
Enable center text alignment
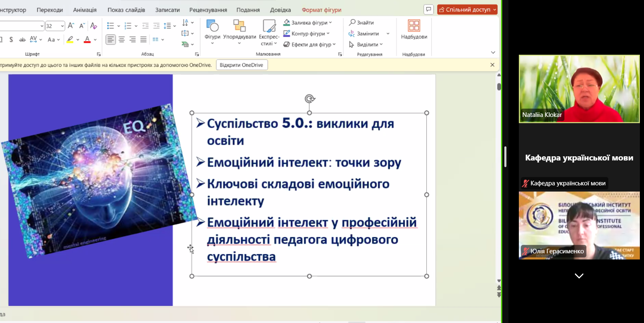[122, 40]
